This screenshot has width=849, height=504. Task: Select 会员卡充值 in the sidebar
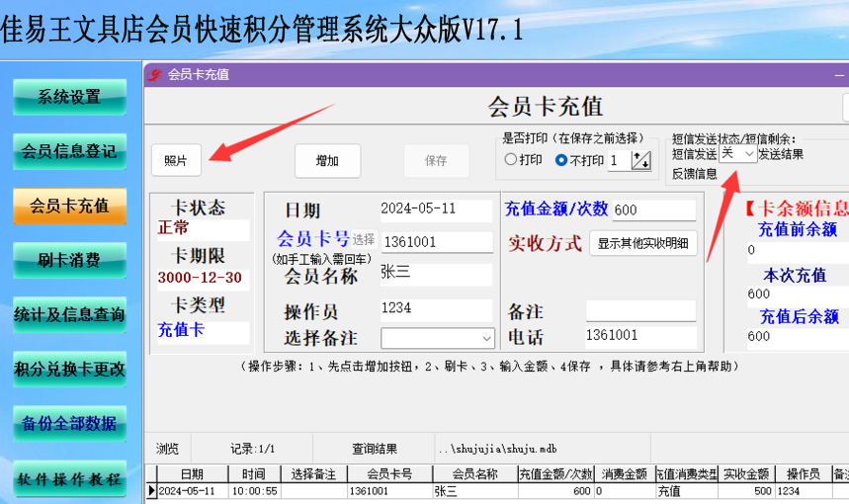(x=69, y=206)
